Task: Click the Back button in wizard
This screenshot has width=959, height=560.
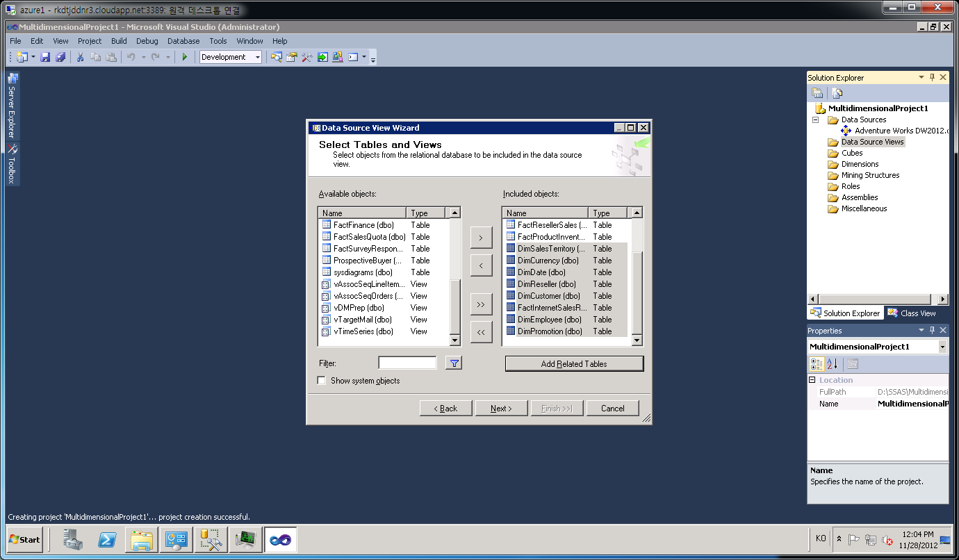Action: tap(446, 409)
